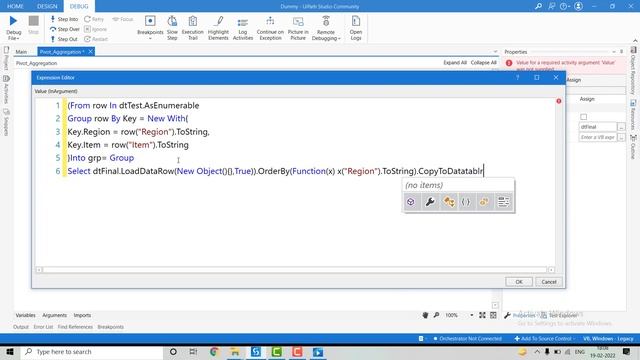Viewport: 640px width, 360px height.
Task: Show the Output panel
Action: pyautogui.click(x=21, y=327)
